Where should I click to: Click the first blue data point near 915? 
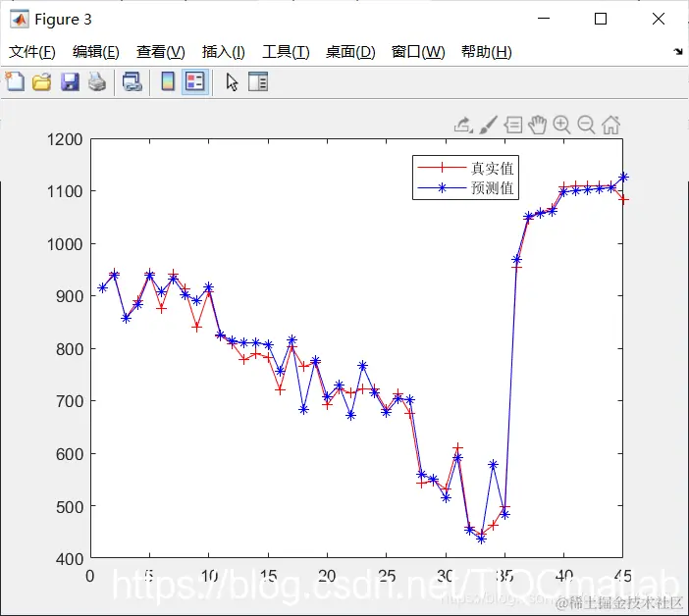coord(102,288)
